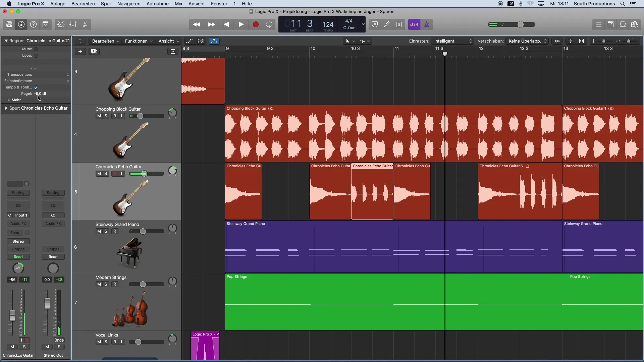Open the Spur Chronicles Echo Guitar expander
The image size is (644, 362).
(6, 108)
